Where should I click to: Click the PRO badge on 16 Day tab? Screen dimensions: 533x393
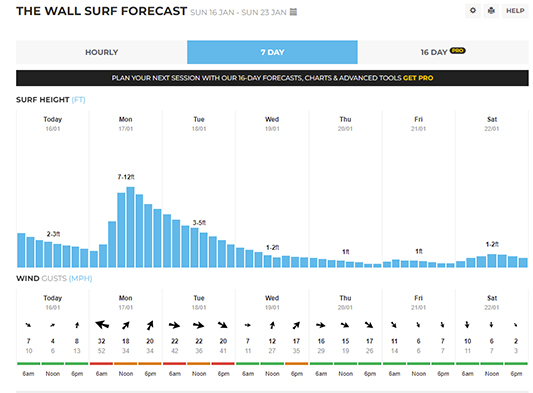pos(458,51)
